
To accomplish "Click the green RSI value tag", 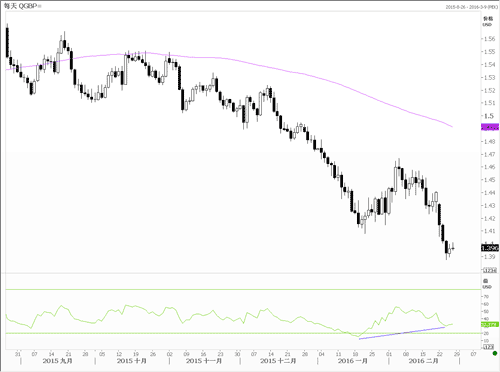I will pos(490,324).
